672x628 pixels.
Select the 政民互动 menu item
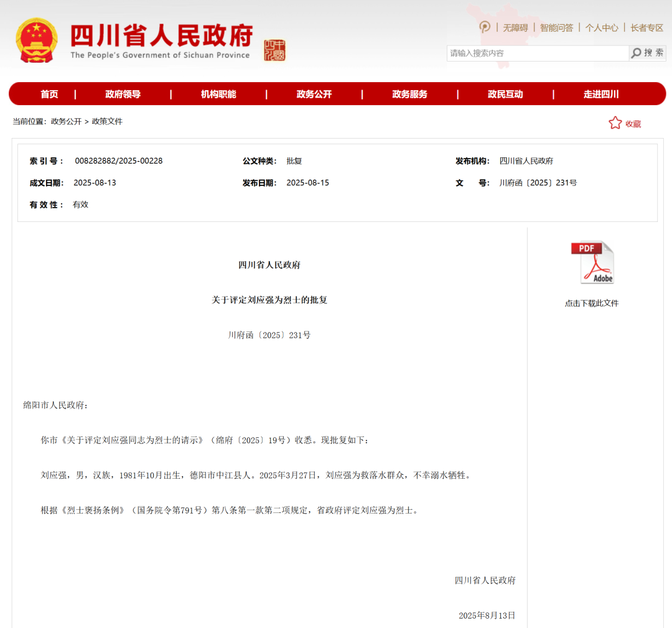click(x=505, y=95)
